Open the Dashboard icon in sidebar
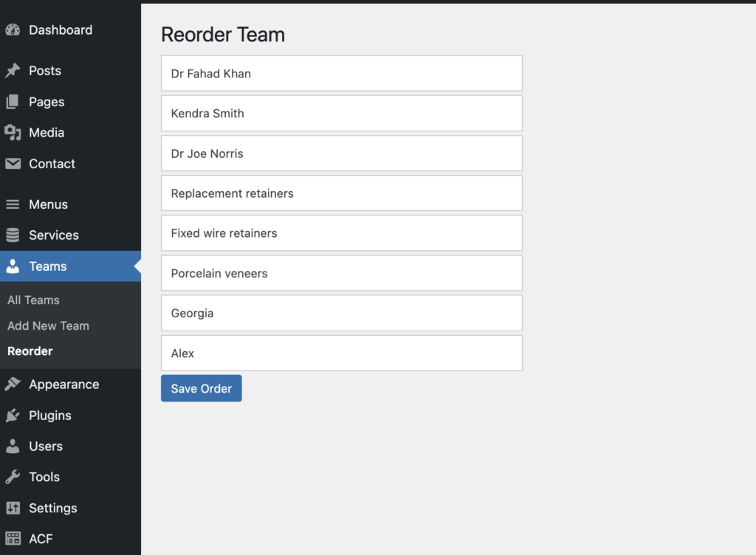The image size is (756, 555). coord(13,30)
